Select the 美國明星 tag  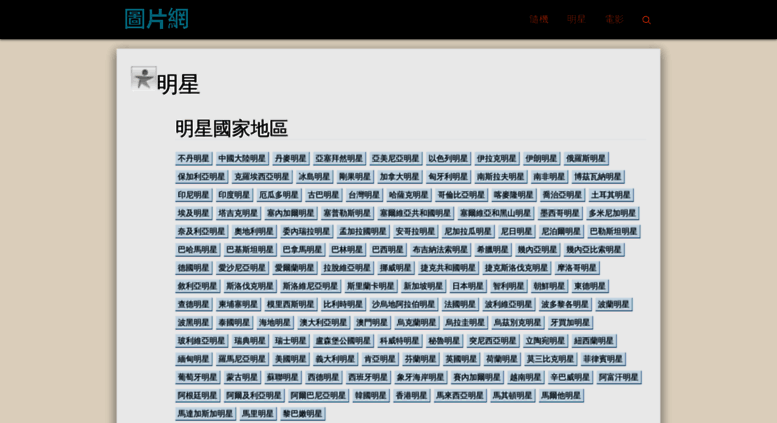pyautogui.click(x=291, y=360)
